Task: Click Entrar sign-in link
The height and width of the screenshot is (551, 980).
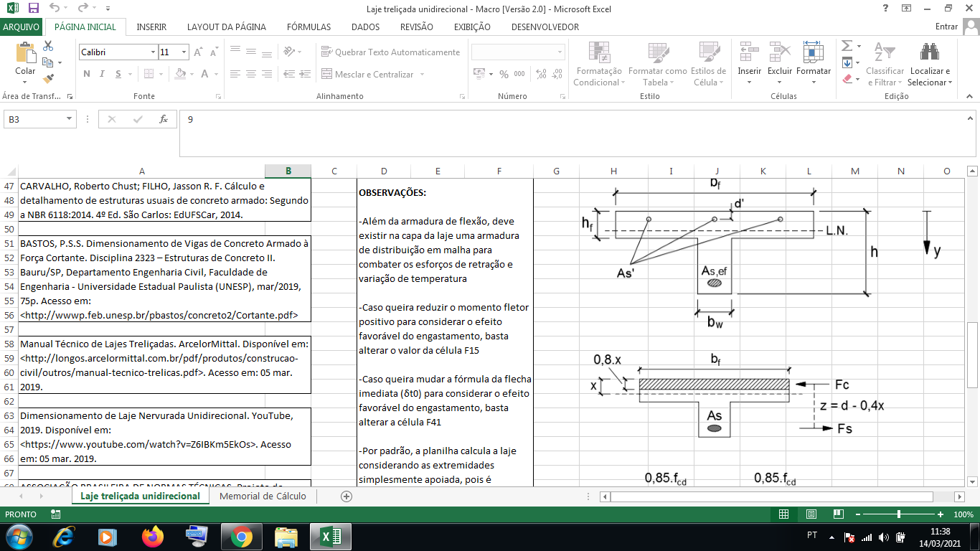Action: [x=947, y=27]
